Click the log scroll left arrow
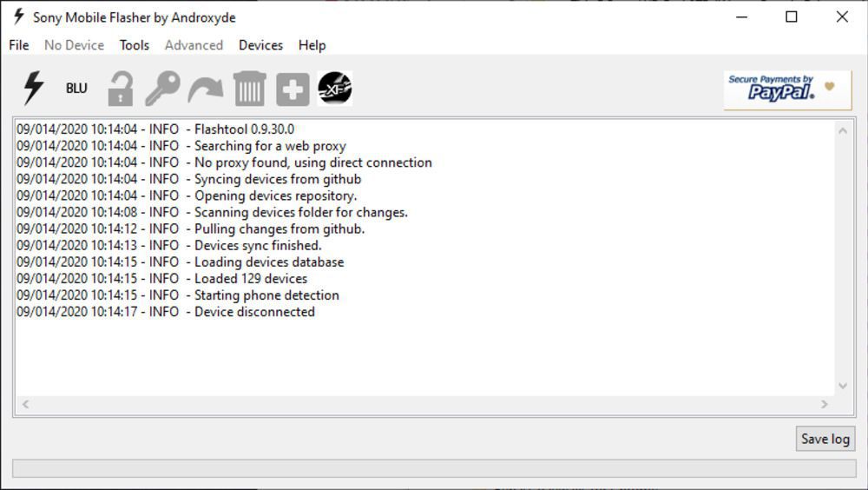The image size is (868, 490). point(25,404)
